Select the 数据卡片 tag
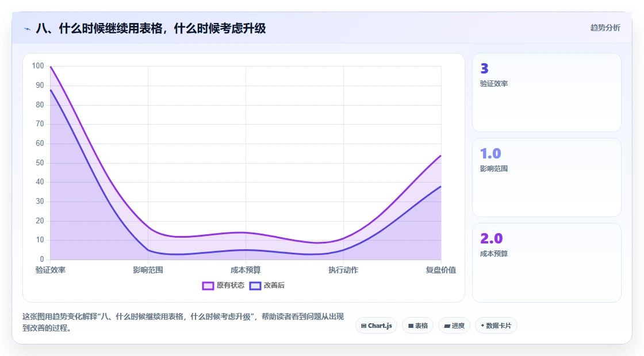644x356 pixels. [496, 326]
